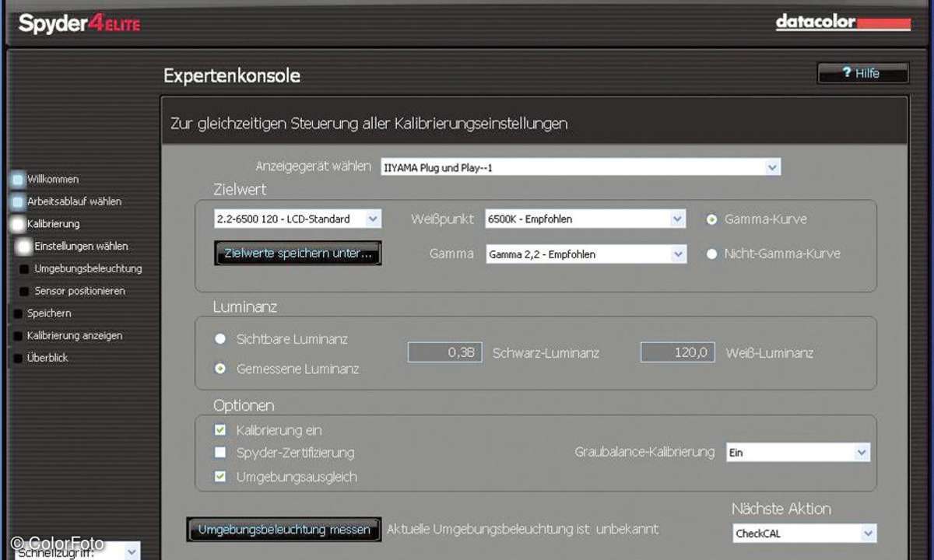Viewport: 934px width, 560px height.
Task: Open the Kalibrierung anzeigen step
Action: pos(75,336)
